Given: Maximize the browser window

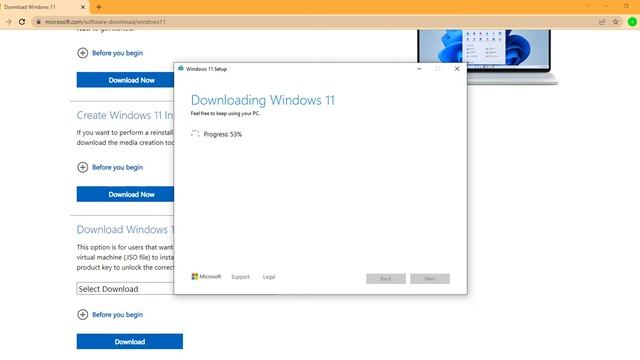Looking at the screenshot, I should point(626,6).
